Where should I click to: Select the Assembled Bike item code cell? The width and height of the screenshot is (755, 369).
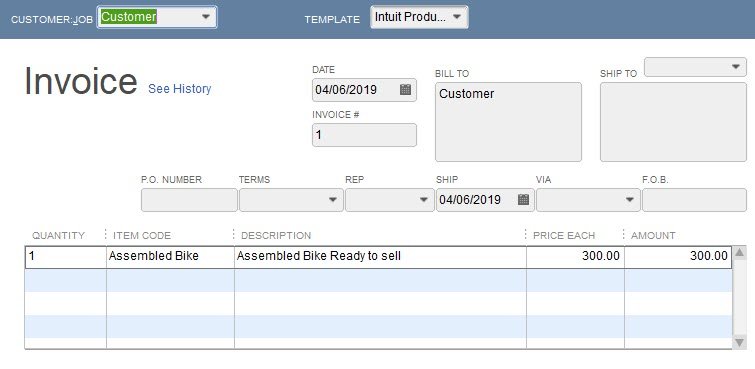tap(170, 256)
